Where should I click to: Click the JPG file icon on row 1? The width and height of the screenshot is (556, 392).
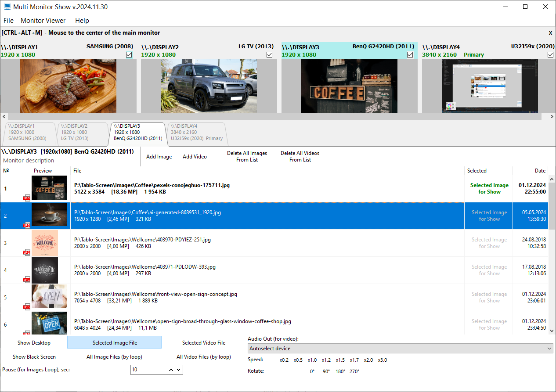(x=27, y=198)
